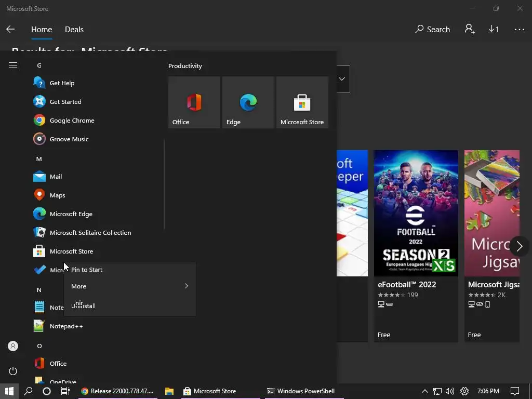Open File Explorer from taskbar
This screenshot has width=532, height=399.
(x=169, y=391)
